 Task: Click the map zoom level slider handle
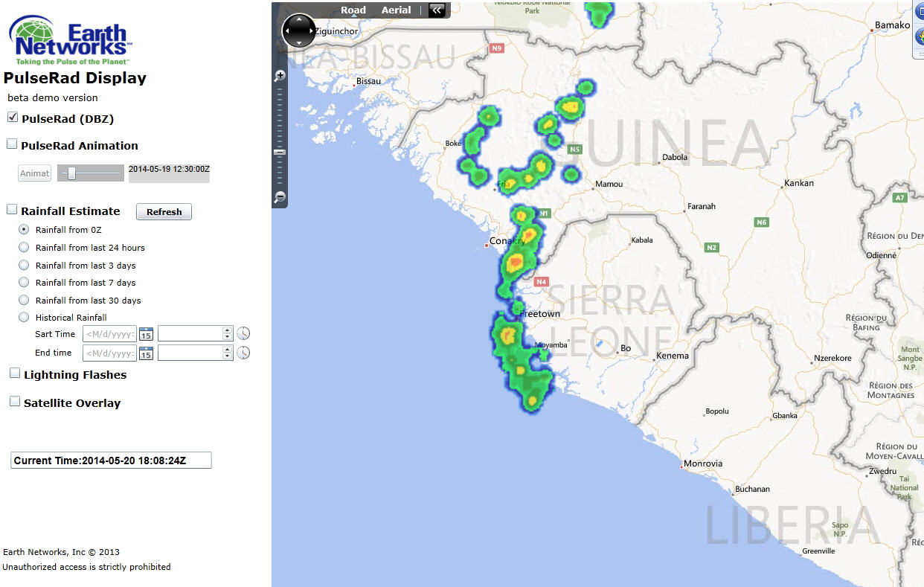(x=280, y=152)
